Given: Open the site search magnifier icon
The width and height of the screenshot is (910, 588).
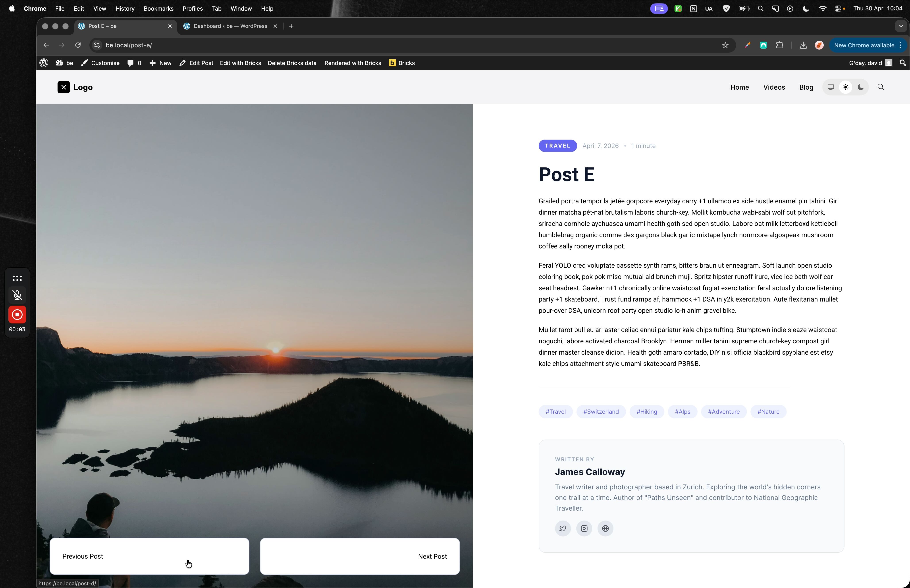Looking at the screenshot, I should point(881,87).
